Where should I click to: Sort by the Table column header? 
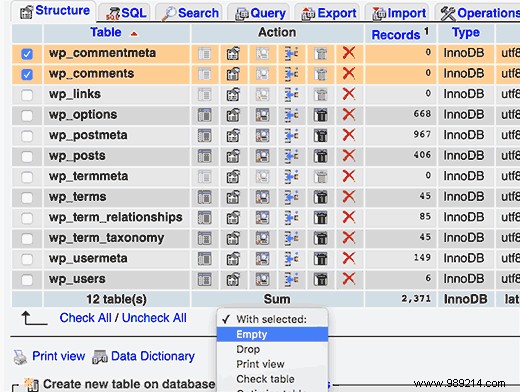pos(106,33)
